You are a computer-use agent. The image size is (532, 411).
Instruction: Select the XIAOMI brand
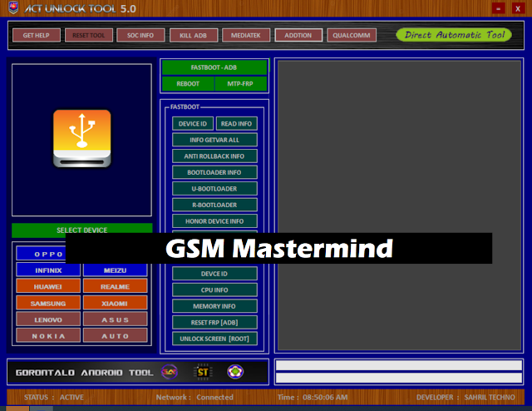coord(115,303)
